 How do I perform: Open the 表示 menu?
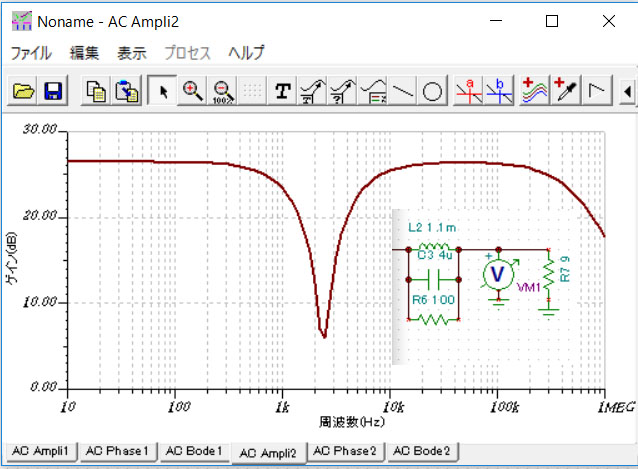[x=131, y=53]
